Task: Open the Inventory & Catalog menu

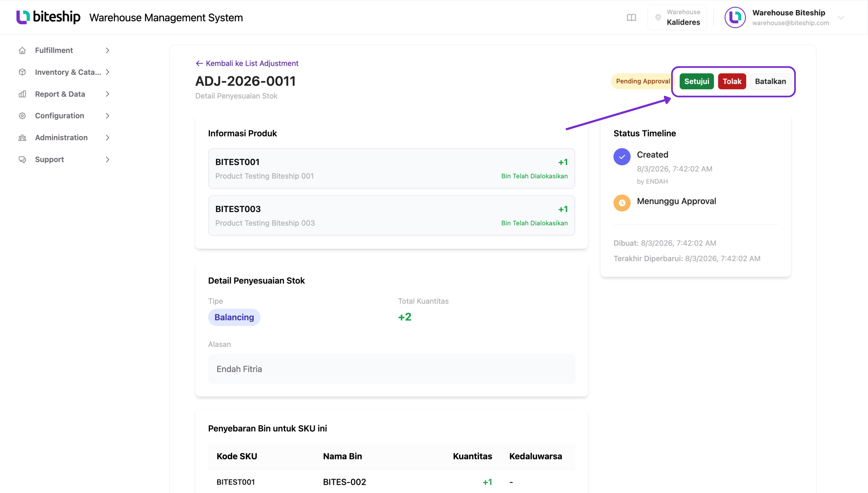Action: 64,72
